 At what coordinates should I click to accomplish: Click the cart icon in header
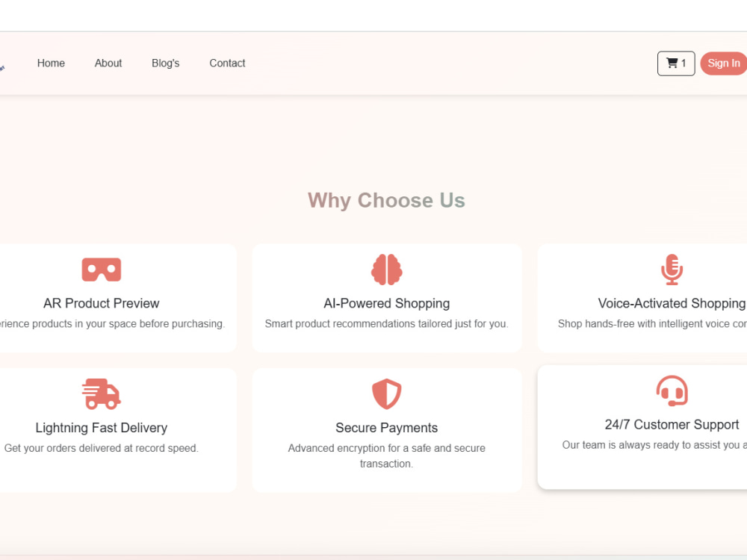tap(672, 63)
